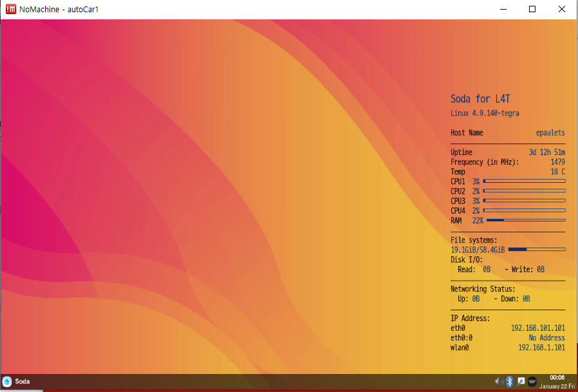This screenshot has width=578, height=392.
Task: Maximize the NoMachine session window
Action: pyautogui.click(x=532, y=9)
